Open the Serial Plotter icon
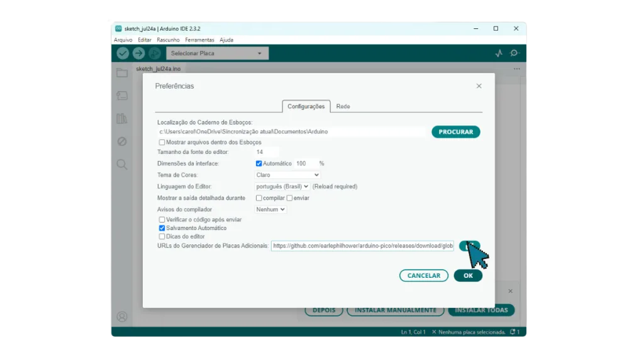 tap(499, 53)
